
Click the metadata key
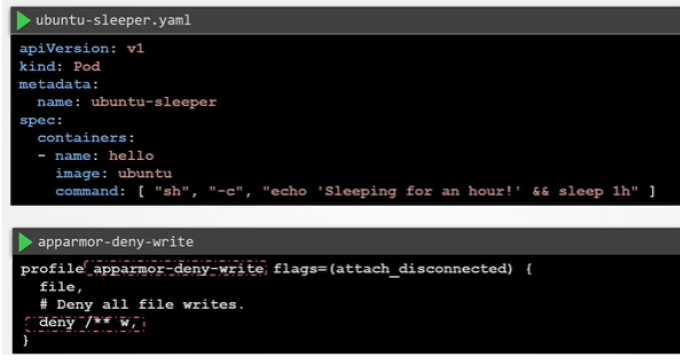pos(55,84)
